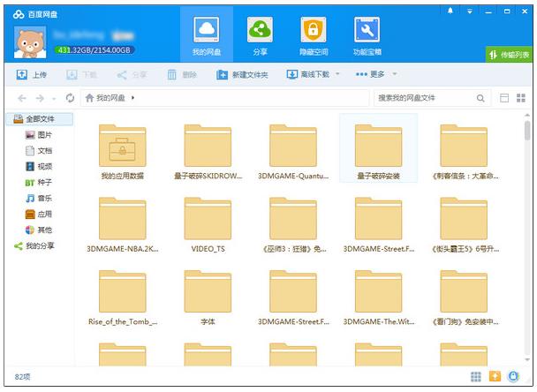
Task: Select the VIDEO_TS folder
Action: [208, 225]
